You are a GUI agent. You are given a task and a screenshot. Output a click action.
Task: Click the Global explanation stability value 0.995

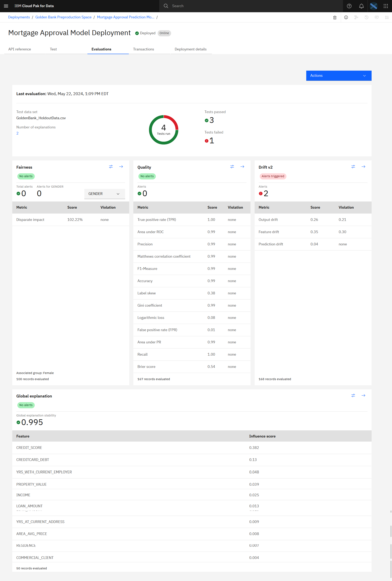pos(32,422)
